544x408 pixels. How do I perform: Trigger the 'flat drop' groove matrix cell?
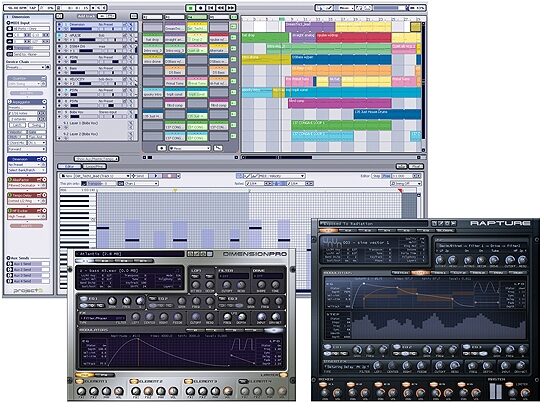(x=153, y=38)
